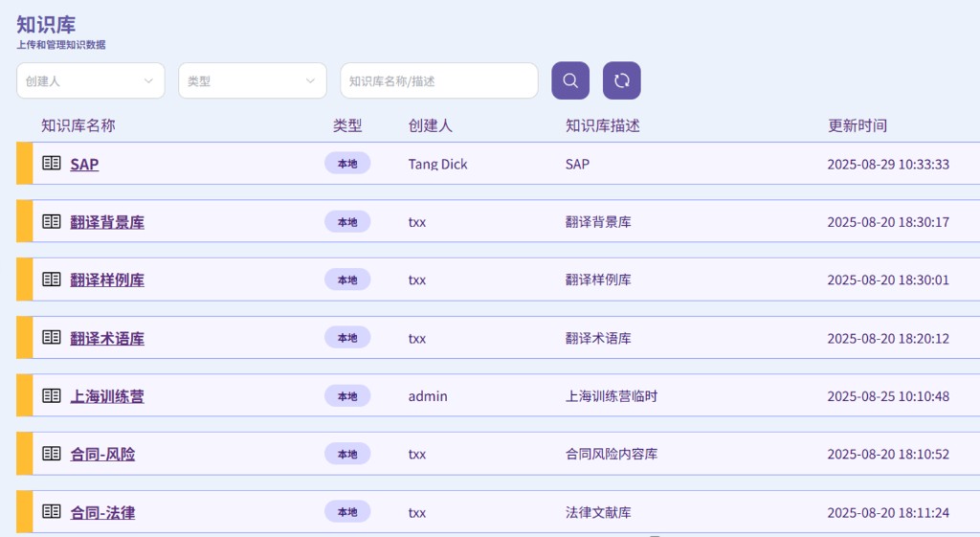Open the 翻译术语库 knowledge base
The image size is (980, 537).
107,339
